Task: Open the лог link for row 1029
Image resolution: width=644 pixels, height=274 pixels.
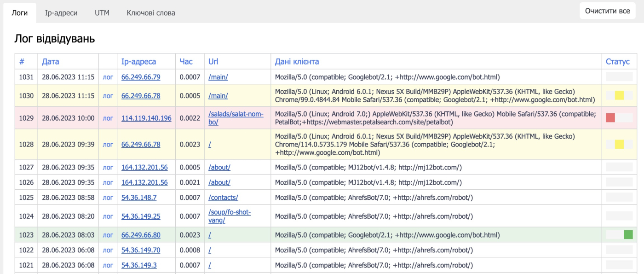Action: tap(108, 118)
